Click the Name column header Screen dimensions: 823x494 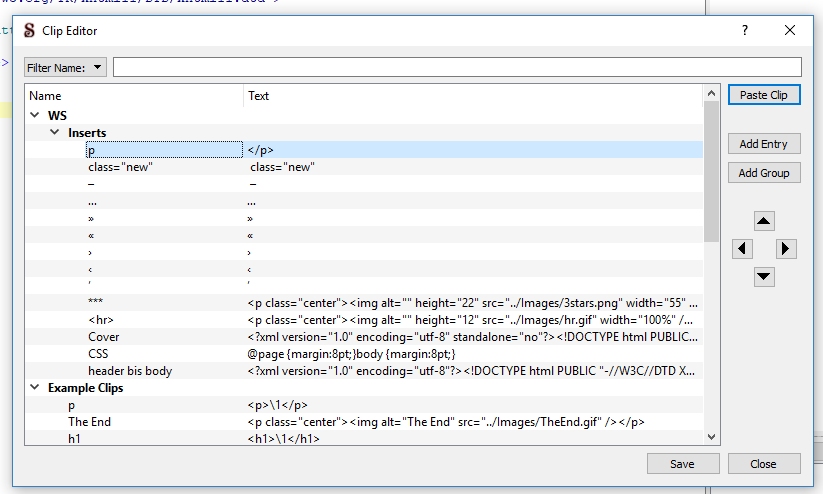click(46, 96)
